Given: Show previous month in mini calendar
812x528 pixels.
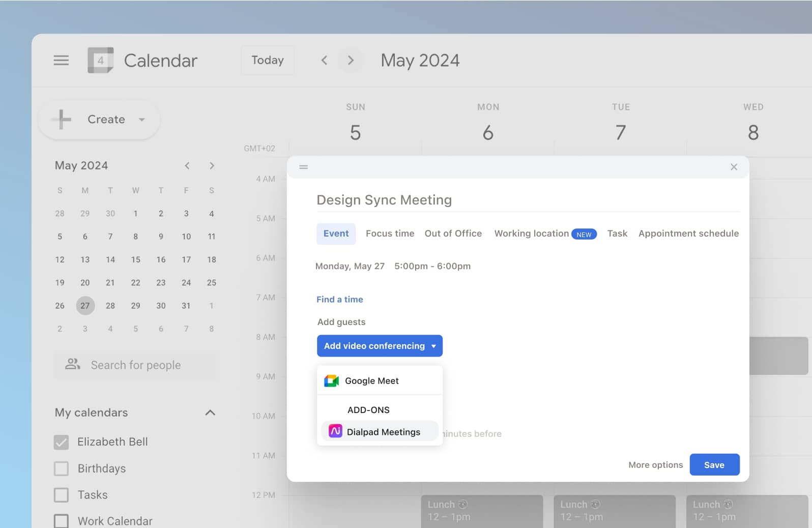Looking at the screenshot, I should point(187,166).
